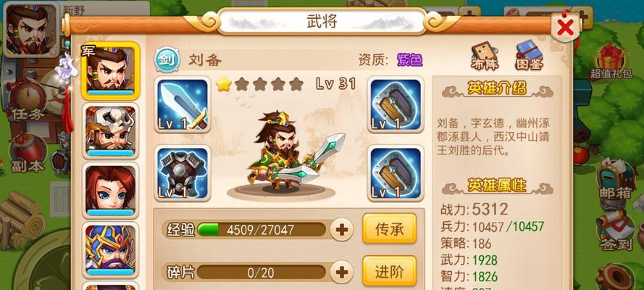Click the 经验 experience progress bar
The width and height of the screenshot is (644, 290).
coord(262,230)
